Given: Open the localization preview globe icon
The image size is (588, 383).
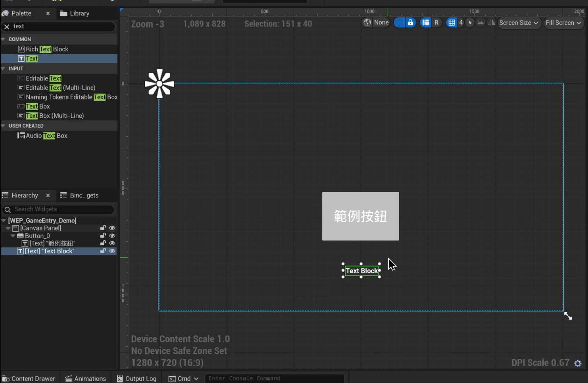Looking at the screenshot, I should (x=367, y=23).
